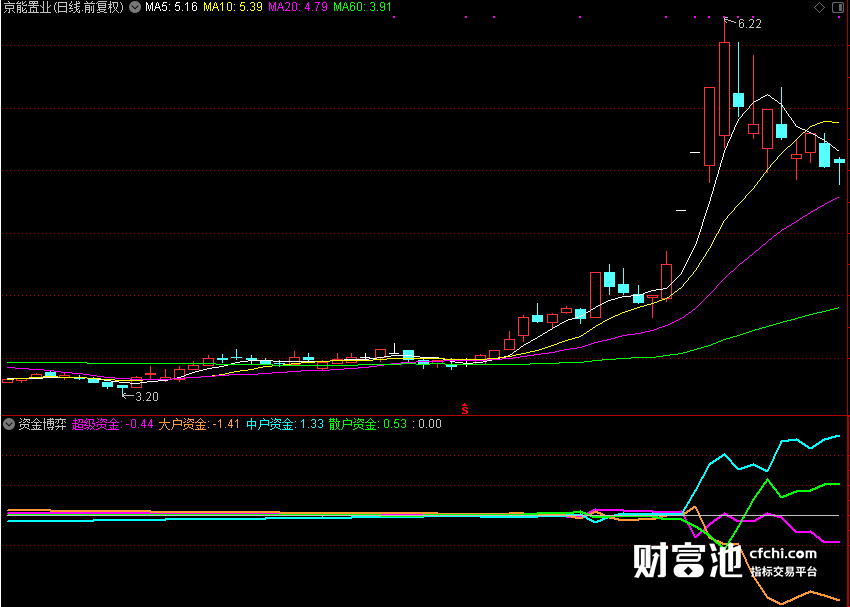The height and width of the screenshot is (607, 850).
Task: Open the dropdown arrow beside 京能置业 title
Action: pyautogui.click(x=136, y=8)
